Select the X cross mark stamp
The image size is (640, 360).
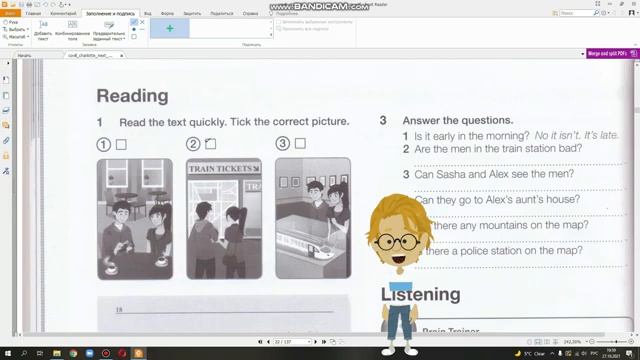[x=142, y=22]
